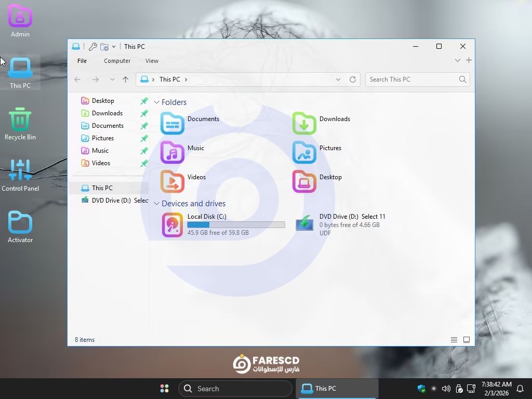This screenshot has width=532, height=399.
Task: Unpin Downloads from quick access
Action: point(144,113)
